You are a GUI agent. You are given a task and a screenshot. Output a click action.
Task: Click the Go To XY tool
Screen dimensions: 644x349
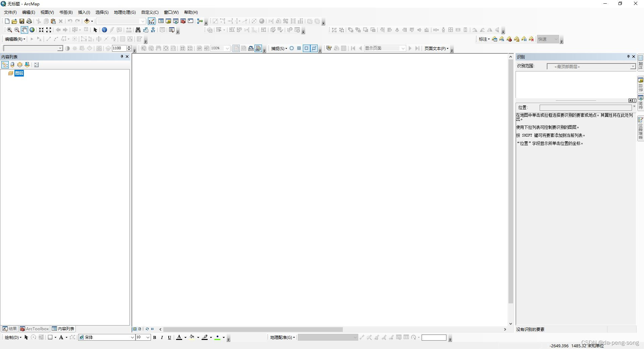tap(153, 30)
